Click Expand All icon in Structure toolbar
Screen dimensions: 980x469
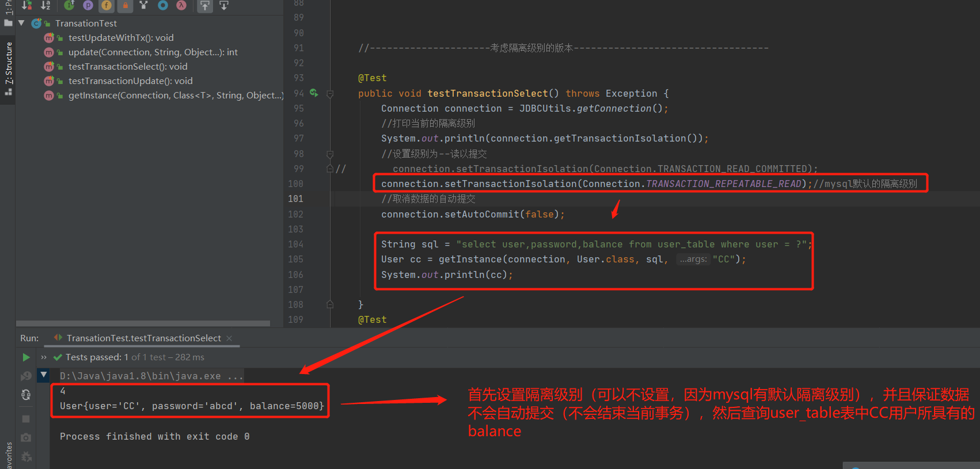tap(205, 5)
